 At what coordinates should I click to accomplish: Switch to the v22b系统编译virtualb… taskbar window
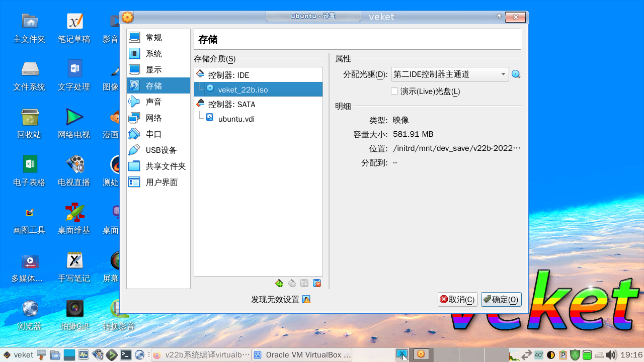pyautogui.click(x=201, y=355)
